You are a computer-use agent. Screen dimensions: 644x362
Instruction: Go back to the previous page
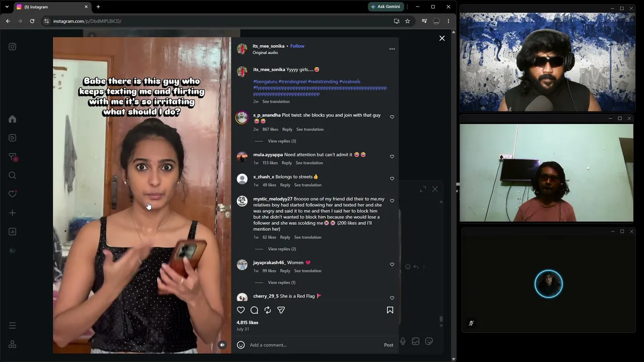8,21
